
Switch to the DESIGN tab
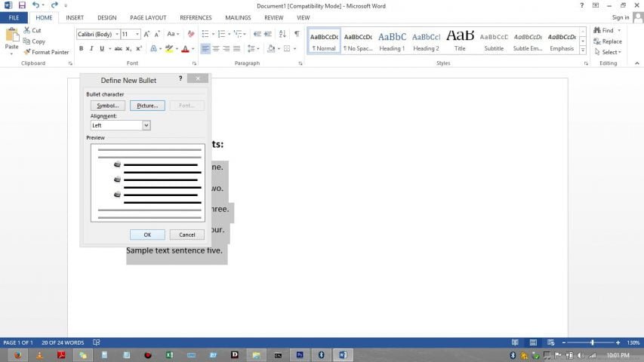pyautogui.click(x=106, y=17)
